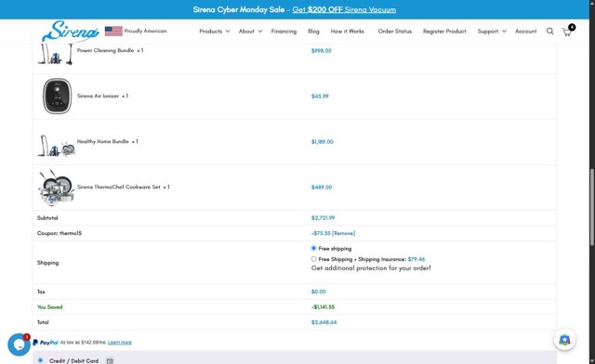Expand the Products dropdown menu

click(x=215, y=31)
